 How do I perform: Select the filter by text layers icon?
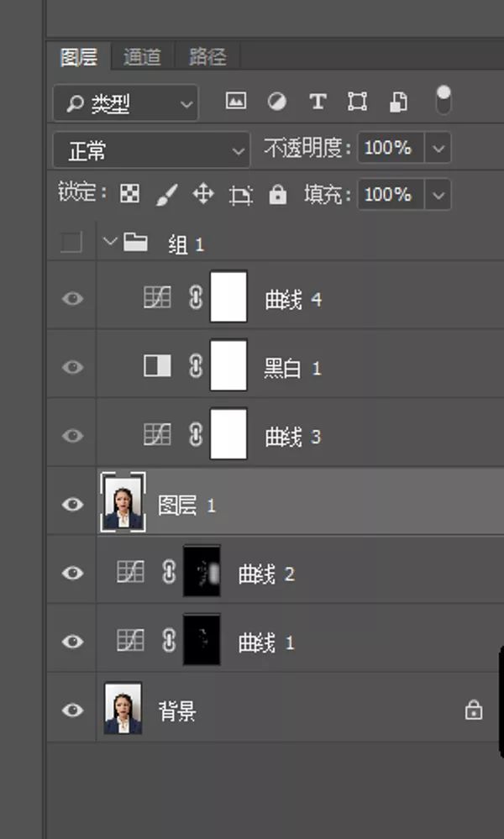(x=318, y=101)
